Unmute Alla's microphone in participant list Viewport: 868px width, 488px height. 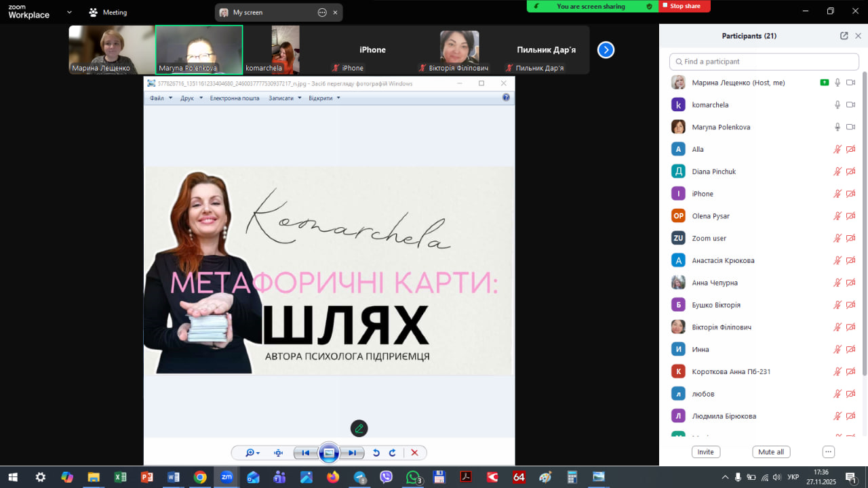pyautogui.click(x=837, y=150)
